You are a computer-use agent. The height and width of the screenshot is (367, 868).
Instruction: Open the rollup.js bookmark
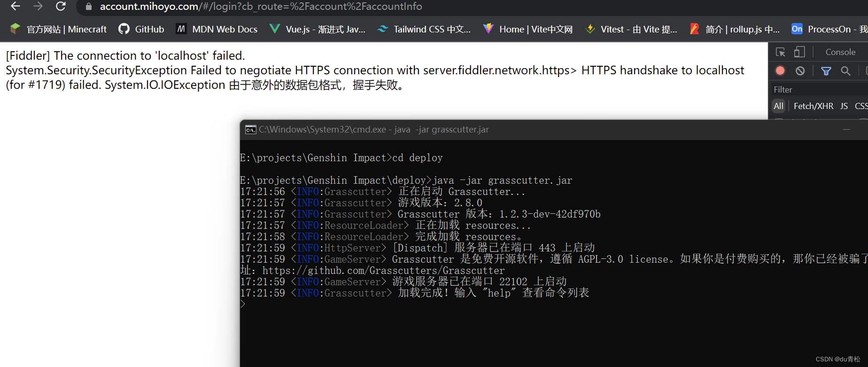pos(735,29)
